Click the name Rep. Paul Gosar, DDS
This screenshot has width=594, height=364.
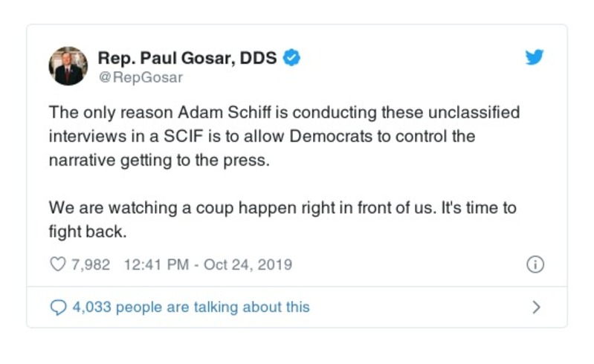189,59
